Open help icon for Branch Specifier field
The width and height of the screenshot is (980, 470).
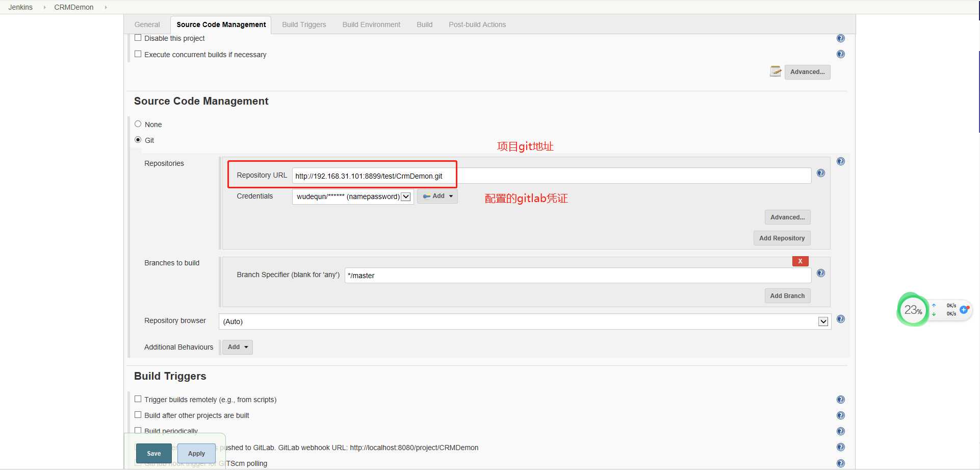click(821, 273)
